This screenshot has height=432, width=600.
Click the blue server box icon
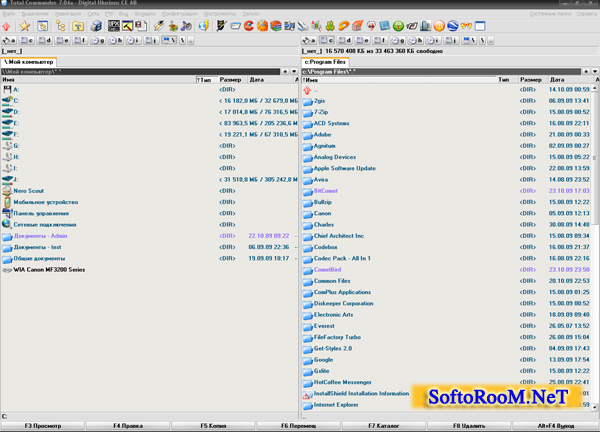tap(96, 26)
